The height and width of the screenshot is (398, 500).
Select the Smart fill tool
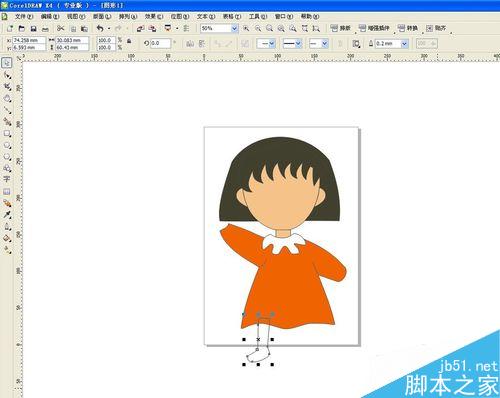tap(7, 122)
